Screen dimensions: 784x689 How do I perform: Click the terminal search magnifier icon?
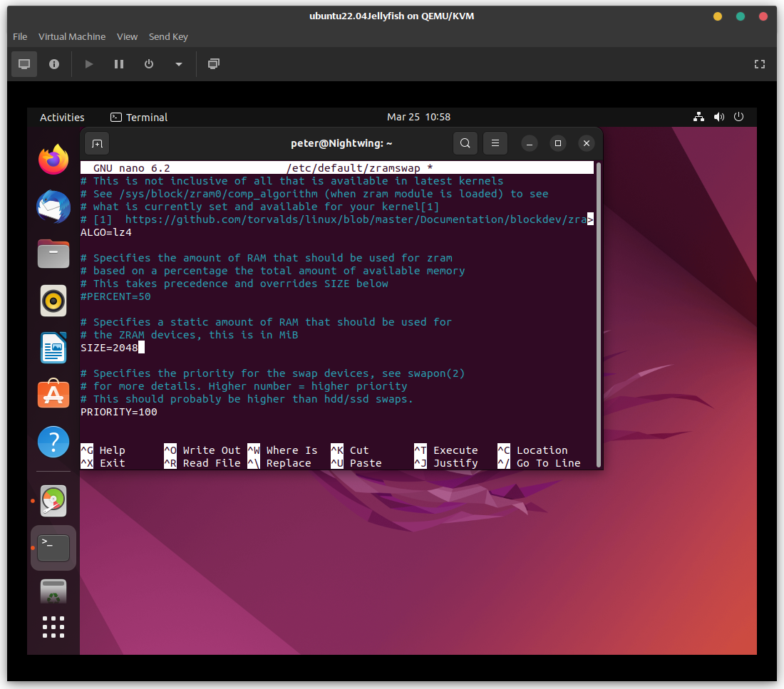pos(465,143)
